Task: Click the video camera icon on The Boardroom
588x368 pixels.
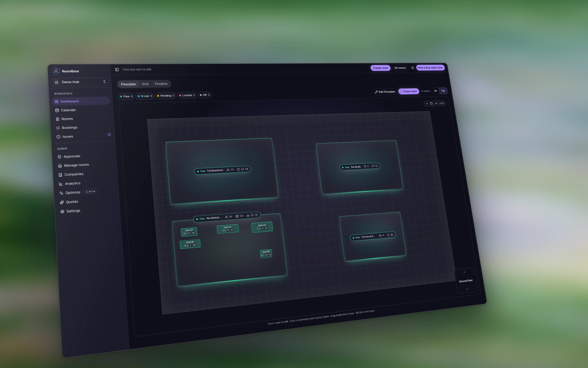Action: pos(247,169)
